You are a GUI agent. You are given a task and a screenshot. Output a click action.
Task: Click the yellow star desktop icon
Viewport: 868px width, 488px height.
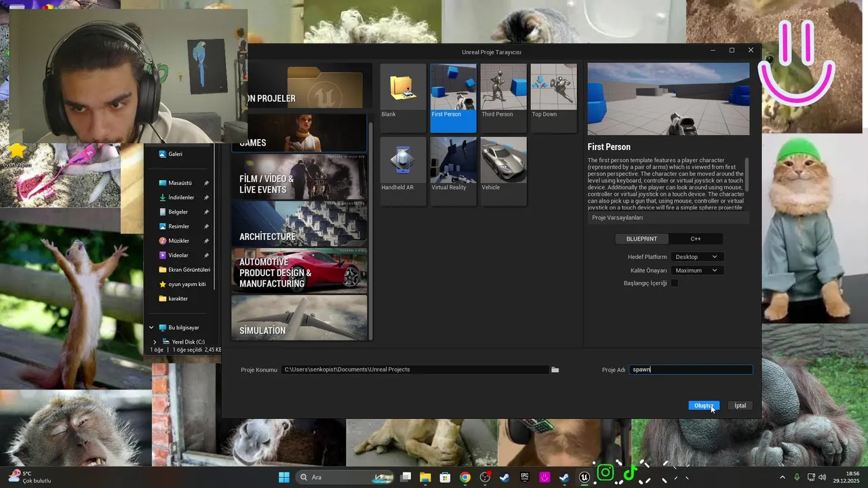tap(18, 150)
